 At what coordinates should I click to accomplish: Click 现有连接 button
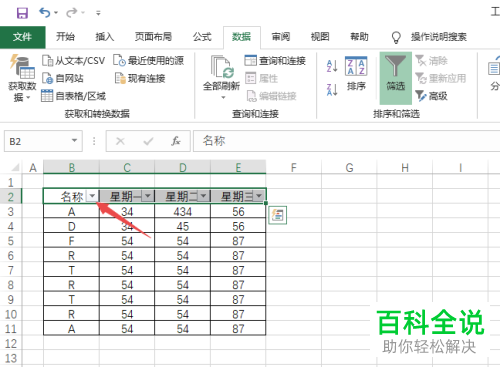point(140,79)
